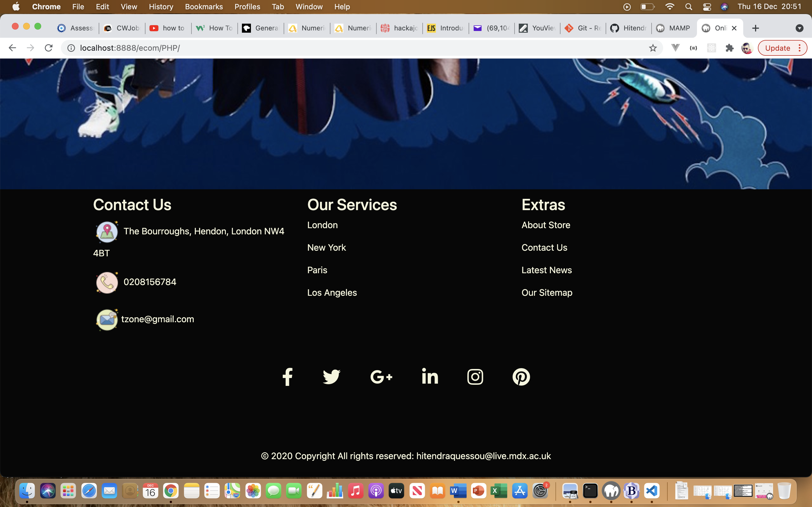Click the Update button
812x507 pixels.
click(x=777, y=48)
